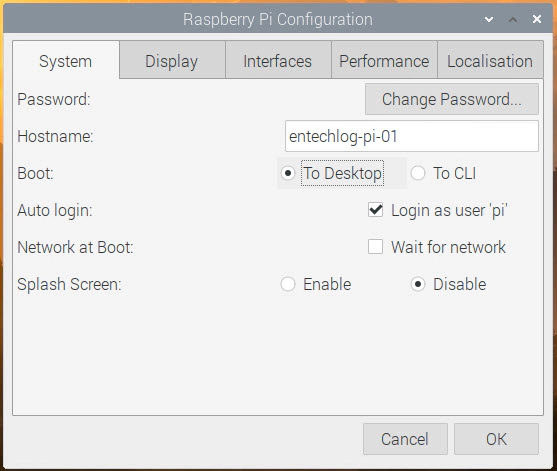The height and width of the screenshot is (471, 557).
Task: Click the System tab
Action: [66, 61]
